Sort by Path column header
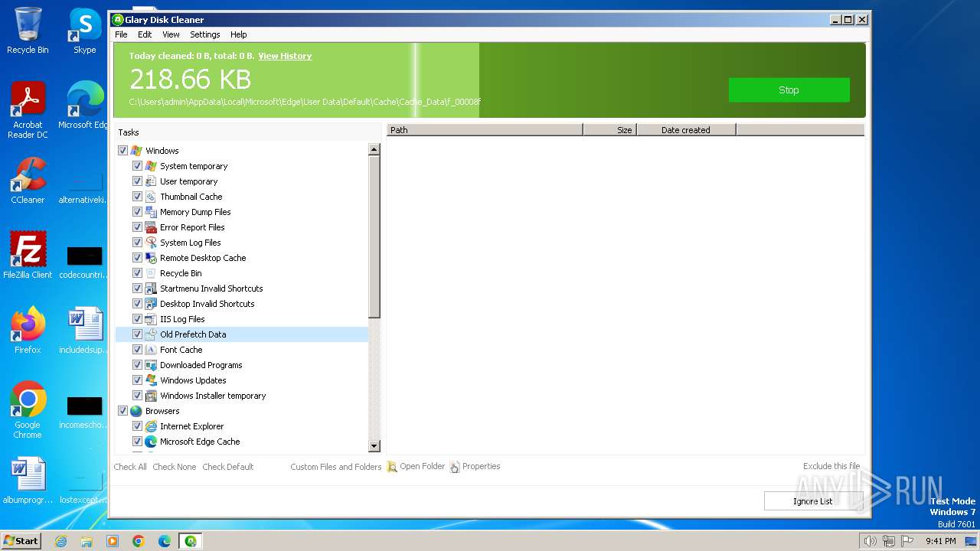The width and height of the screenshot is (980, 551). pos(485,130)
